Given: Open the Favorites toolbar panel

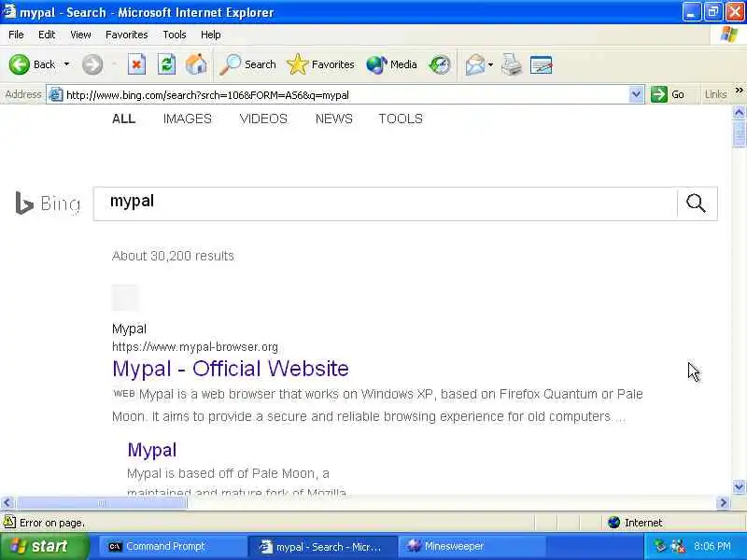Looking at the screenshot, I should click(320, 64).
